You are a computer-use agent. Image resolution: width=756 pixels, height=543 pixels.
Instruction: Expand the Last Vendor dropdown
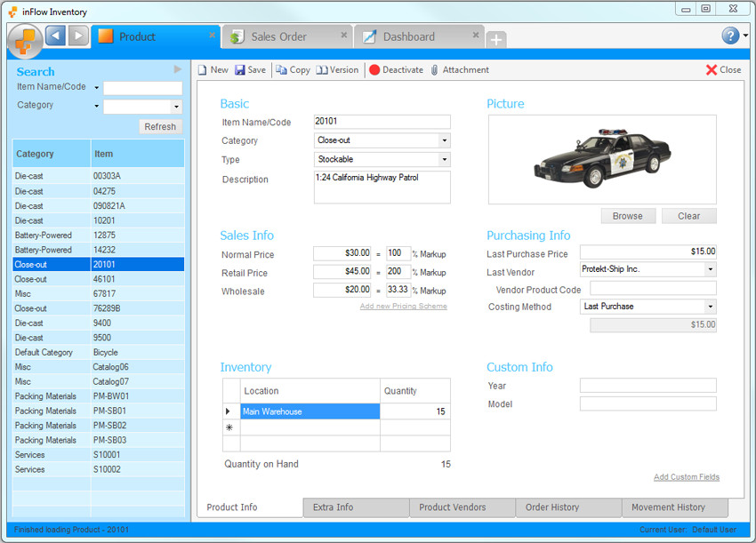[x=710, y=269]
